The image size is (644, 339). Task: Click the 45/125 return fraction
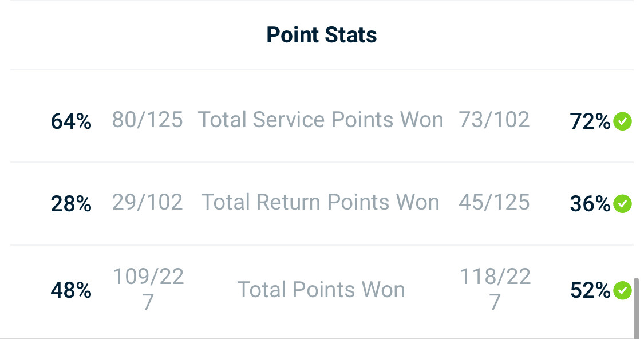click(494, 202)
